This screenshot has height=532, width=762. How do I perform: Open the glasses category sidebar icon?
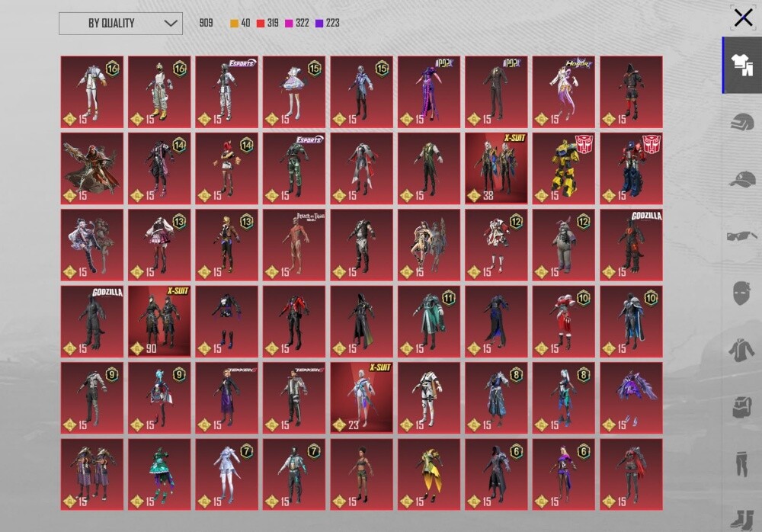(742, 236)
